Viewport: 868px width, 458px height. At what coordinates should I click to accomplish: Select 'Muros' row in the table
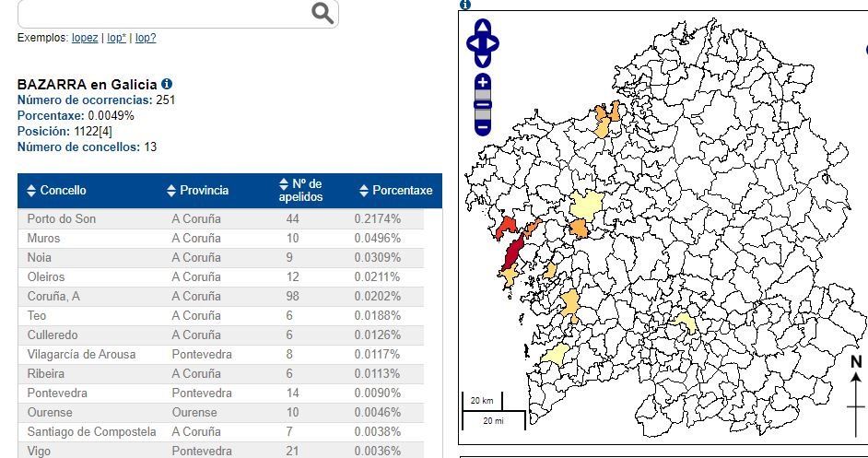[221, 238]
